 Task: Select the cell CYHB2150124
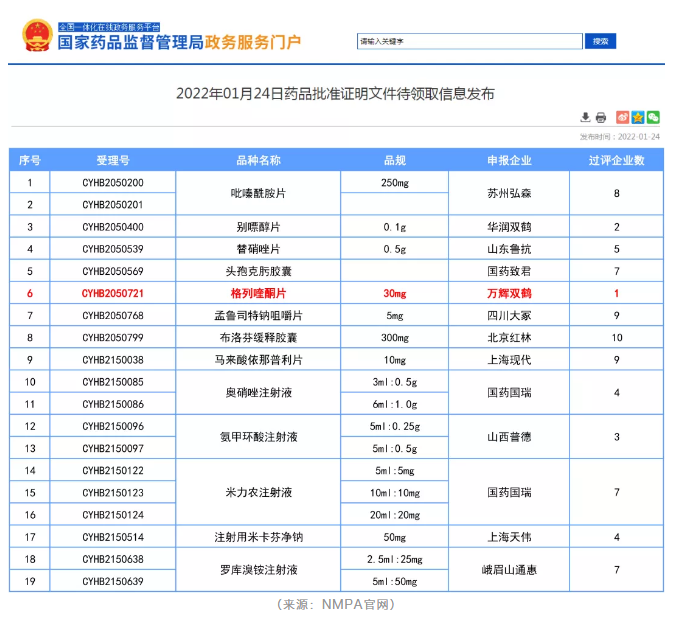[x=113, y=515]
